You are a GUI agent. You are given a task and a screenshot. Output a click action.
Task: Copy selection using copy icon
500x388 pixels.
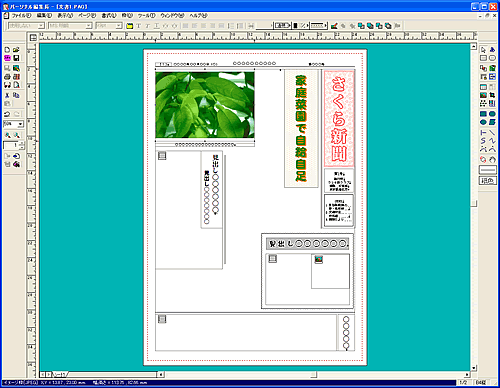click(x=16, y=95)
